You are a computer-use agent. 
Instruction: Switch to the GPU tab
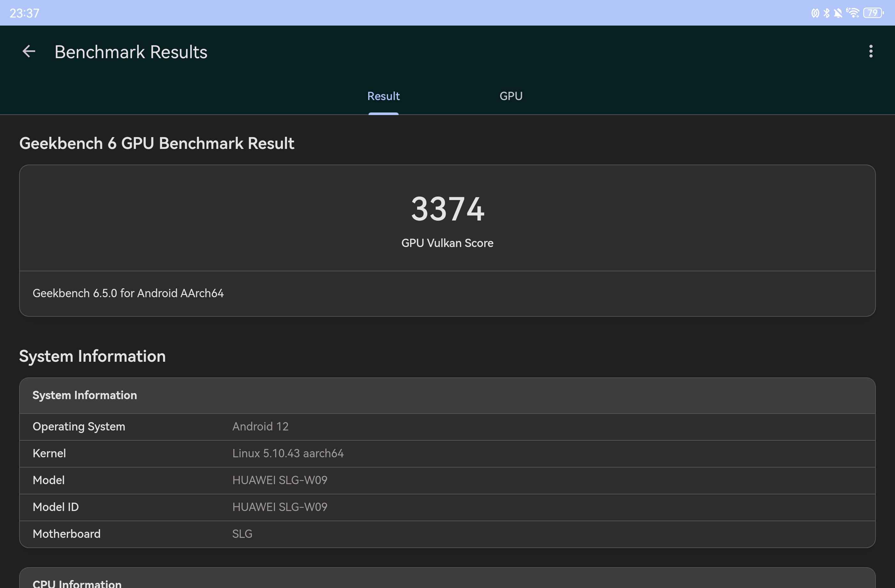[511, 96]
